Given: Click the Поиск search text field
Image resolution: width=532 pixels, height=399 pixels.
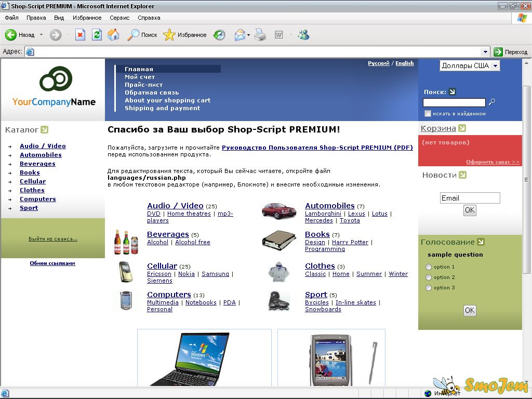Looking at the screenshot, I should [454, 102].
